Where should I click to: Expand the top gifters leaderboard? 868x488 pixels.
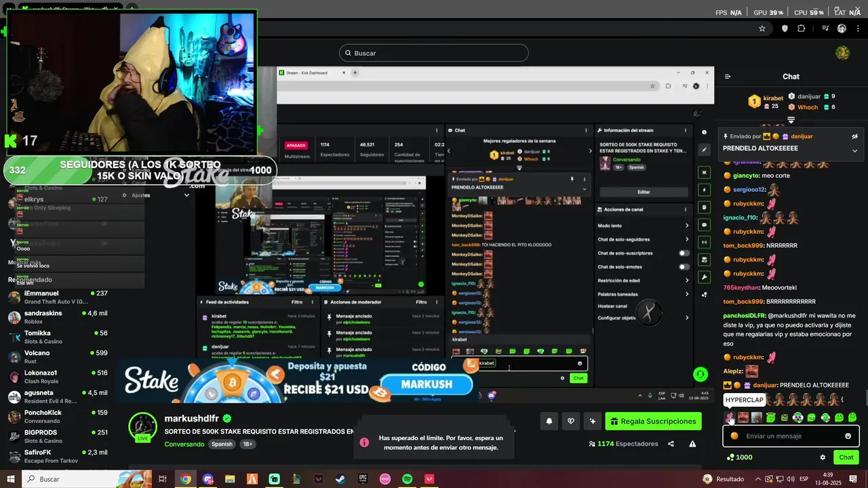point(791,120)
